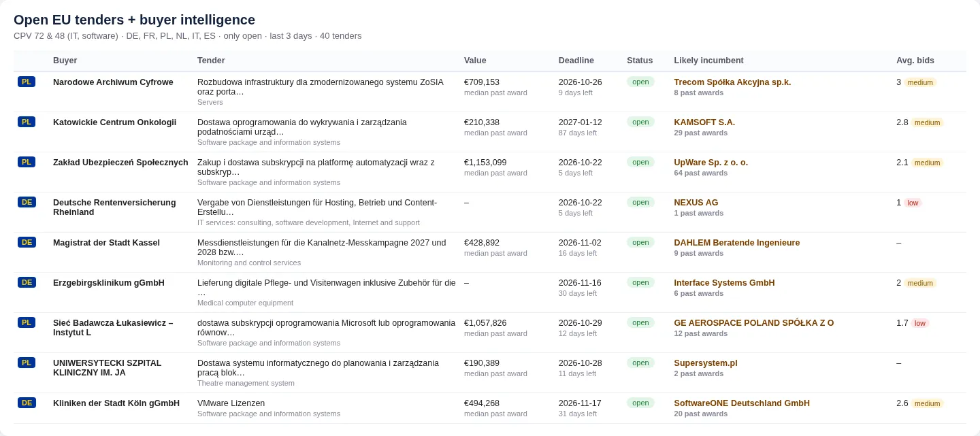Click the Messdienstleistungen für die Kanalnetz tender title
Viewport: 980px width, 436px height.
tap(322, 248)
